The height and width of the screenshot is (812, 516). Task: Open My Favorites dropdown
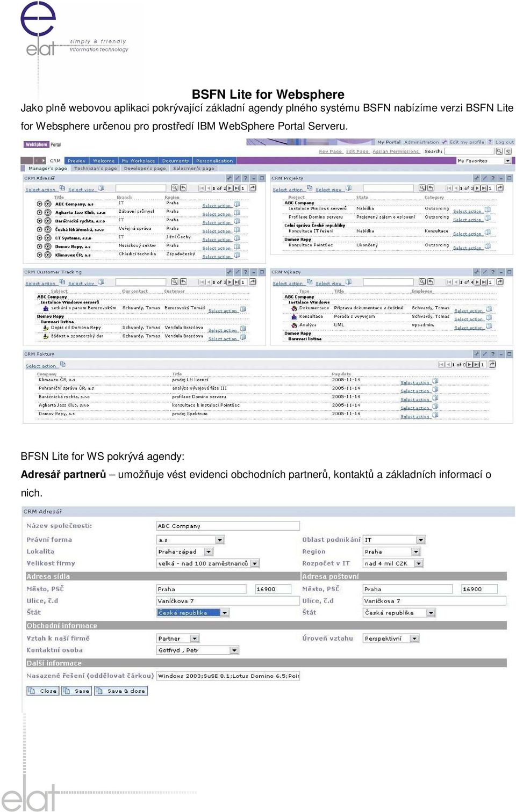pyautogui.click(x=507, y=161)
